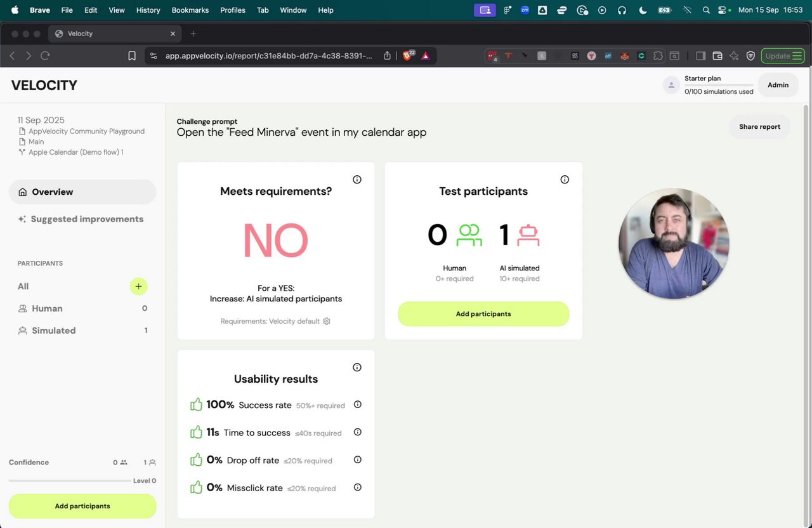Click info icon beside Missclick rate row
Viewport: 812px width, 528px height.
coord(358,487)
